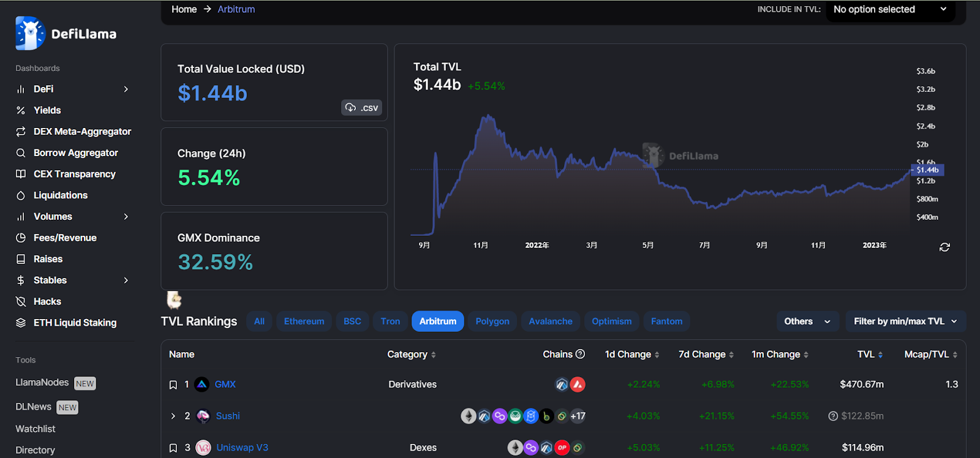
Task: Click the Hacks shield icon
Action: point(21,301)
